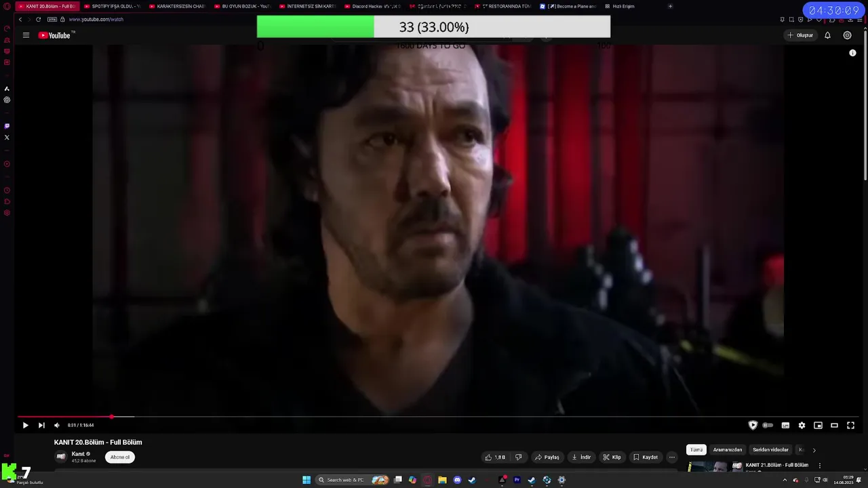Click the shield icon in the player controls
868x488 pixels.
tap(753, 425)
